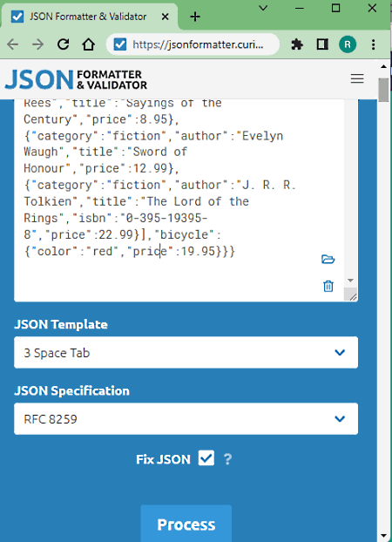This screenshot has height=542, width=392.
Task: Open the site hamburger menu
Action: (x=357, y=78)
